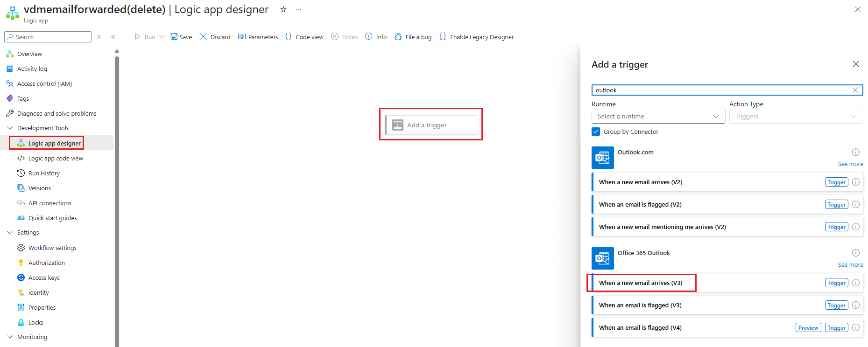Select When an email is flagged (V4)
Viewport: 868px width, 347px height.
pyautogui.click(x=727, y=327)
